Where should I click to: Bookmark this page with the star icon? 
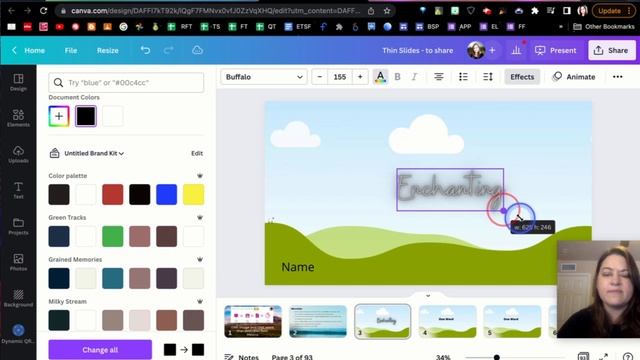point(387,11)
